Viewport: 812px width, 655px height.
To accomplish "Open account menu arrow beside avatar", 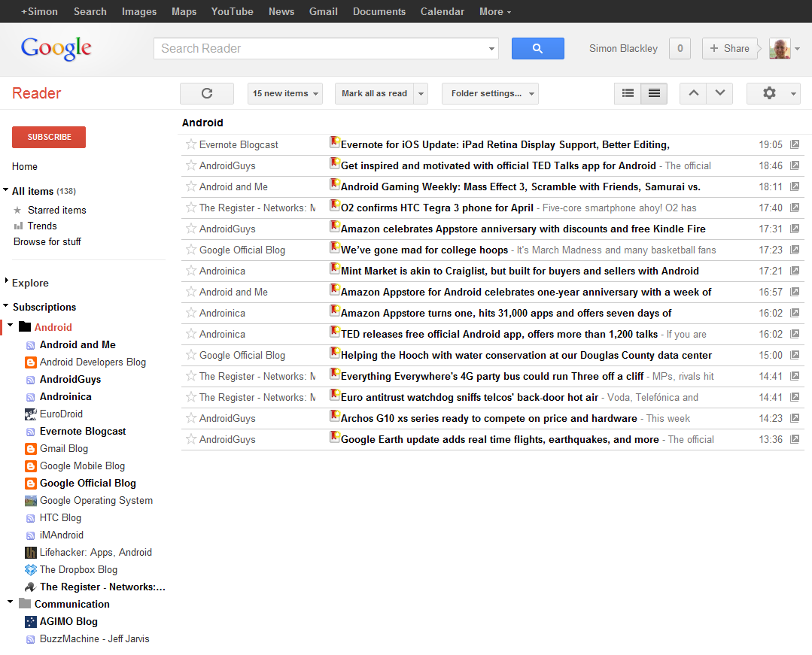I will (x=797, y=49).
